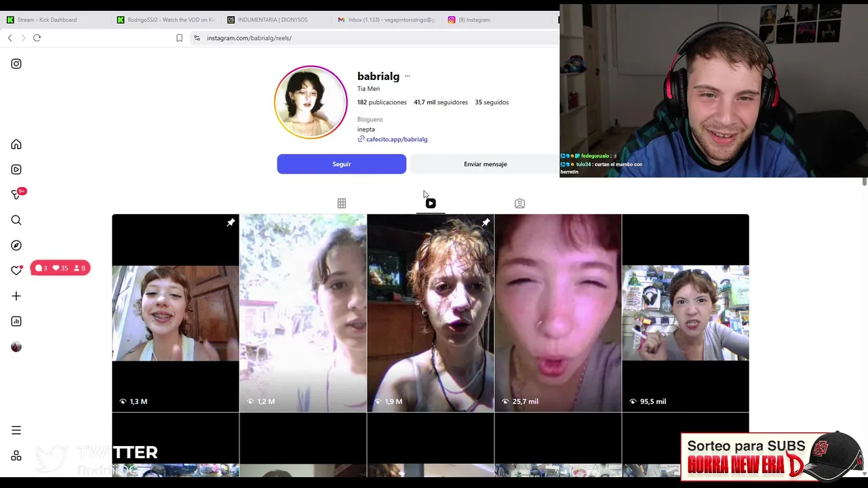Open your profile avatar in the sidebar

point(16,347)
